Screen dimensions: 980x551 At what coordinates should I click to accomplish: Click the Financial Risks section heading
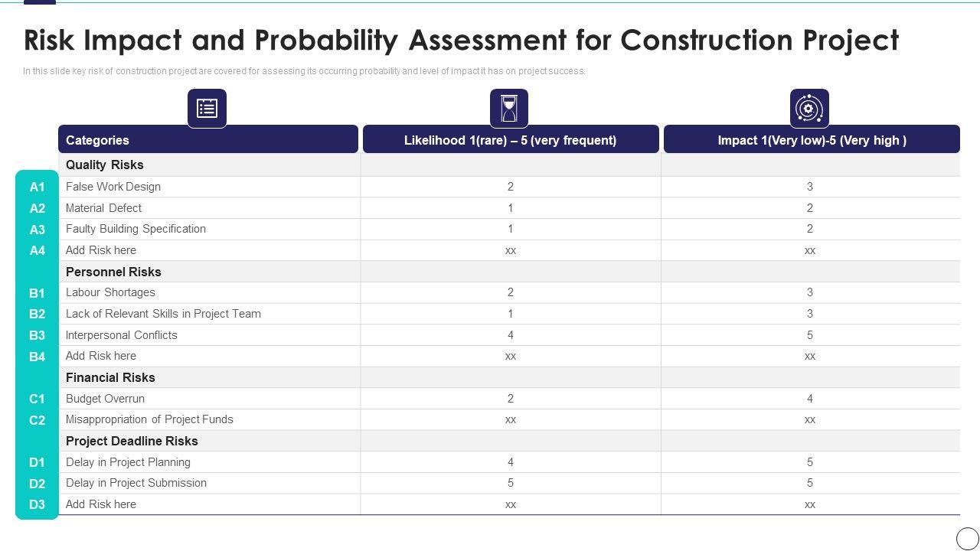pyautogui.click(x=110, y=377)
